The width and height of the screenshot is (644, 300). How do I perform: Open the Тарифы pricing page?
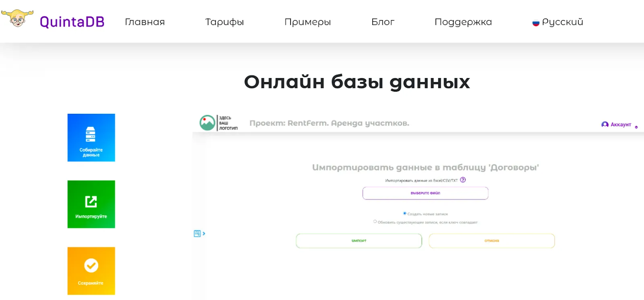click(x=225, y=22)
